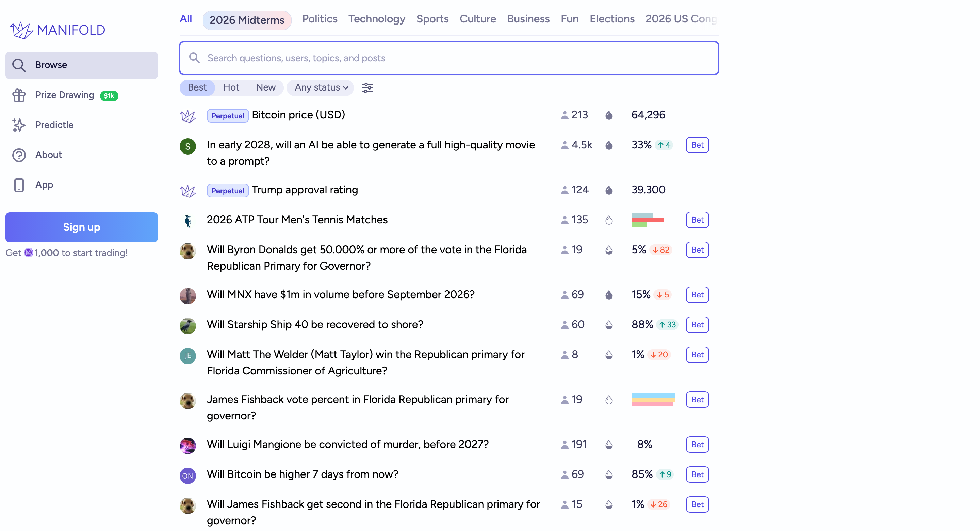The width and height of the screenshot is (980, 531).
Task: Open the Will MNX have $1m volume question
Action: click(341, 295)
